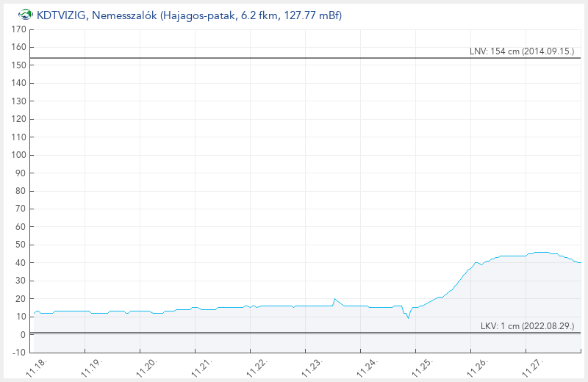This screenshot has height=382, width=588.
Task: Click the 170 value on the y-axis
Action: point(18,29)
